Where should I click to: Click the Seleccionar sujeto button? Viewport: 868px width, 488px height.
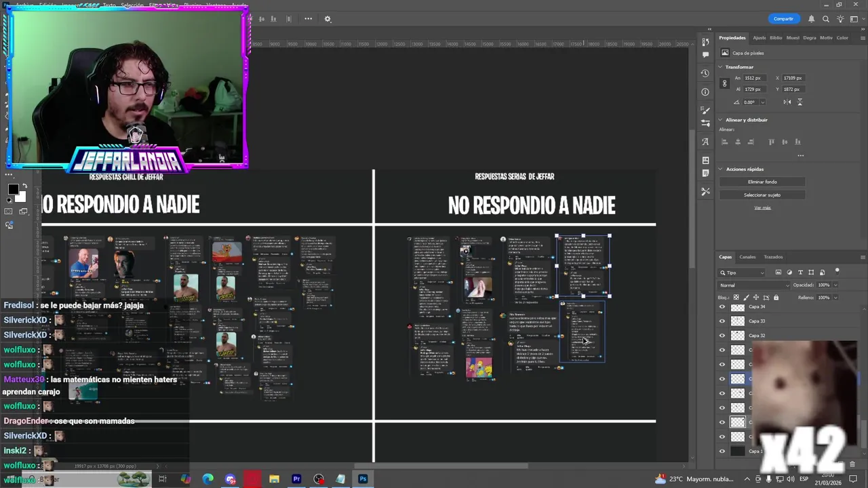tap(762, 195)
